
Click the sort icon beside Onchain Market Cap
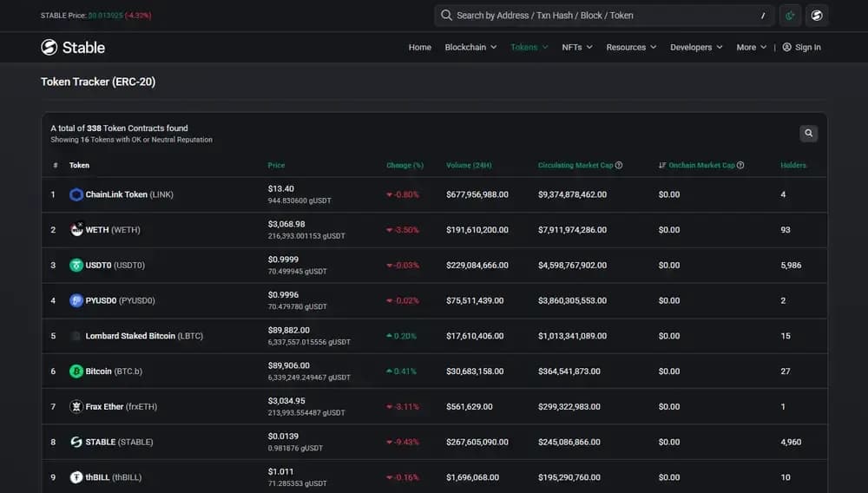tap(662, 165)
